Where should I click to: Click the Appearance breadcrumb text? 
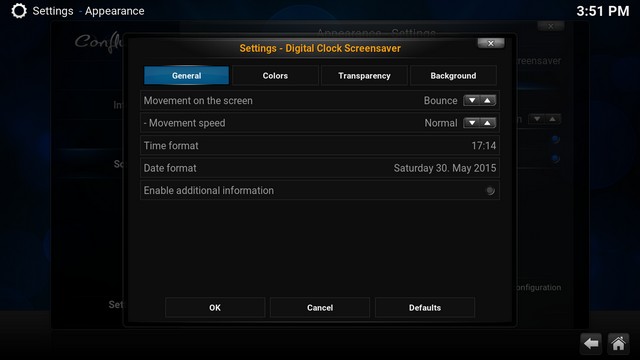[115, 11]
